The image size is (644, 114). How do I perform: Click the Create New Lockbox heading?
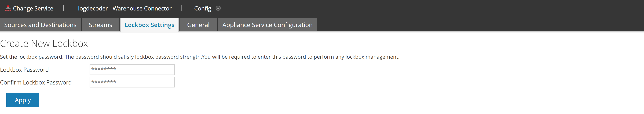(x=44, y=43)
